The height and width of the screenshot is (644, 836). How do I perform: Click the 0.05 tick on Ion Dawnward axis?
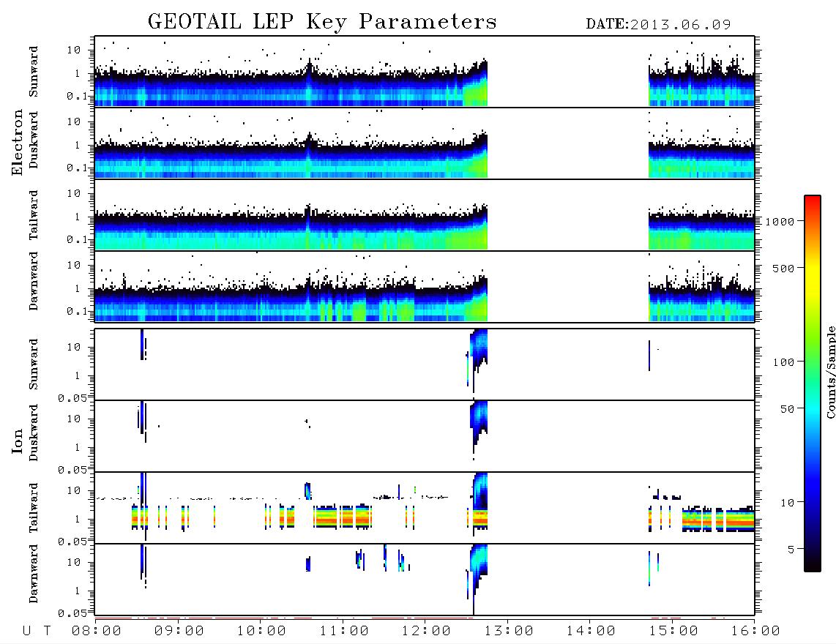[x=72, y=613]
